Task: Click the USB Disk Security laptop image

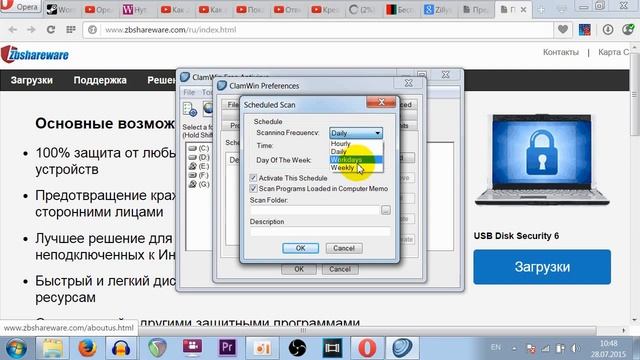Action: (542, 160)
